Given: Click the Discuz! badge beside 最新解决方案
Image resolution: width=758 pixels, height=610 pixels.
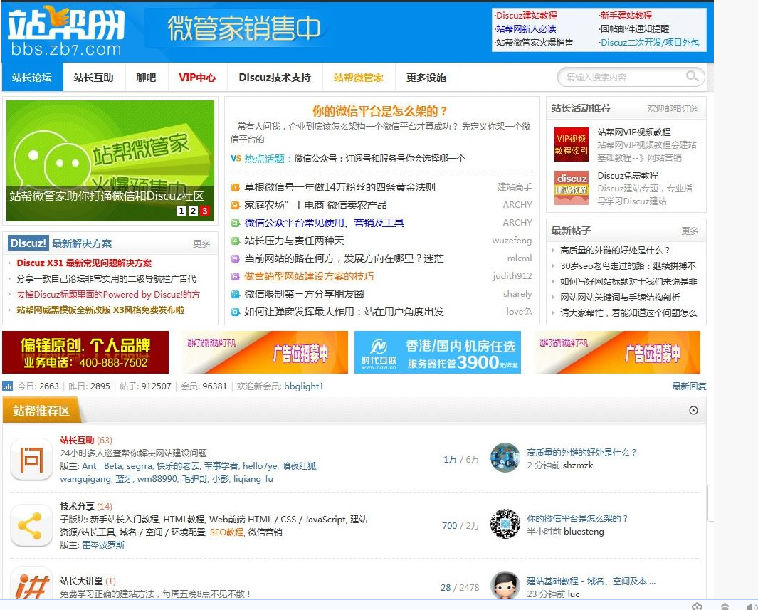Looking at the screenshot, I should click(29, 243).
